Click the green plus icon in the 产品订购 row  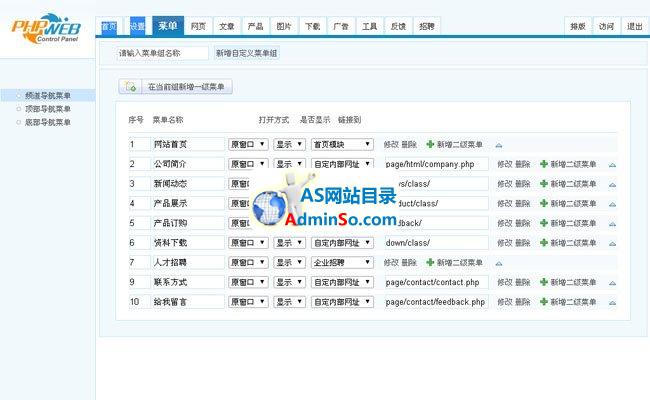point(544,223)
